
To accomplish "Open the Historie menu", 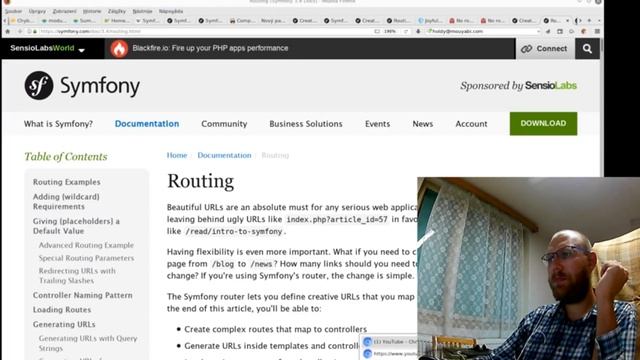I will (x=92, y=11).
